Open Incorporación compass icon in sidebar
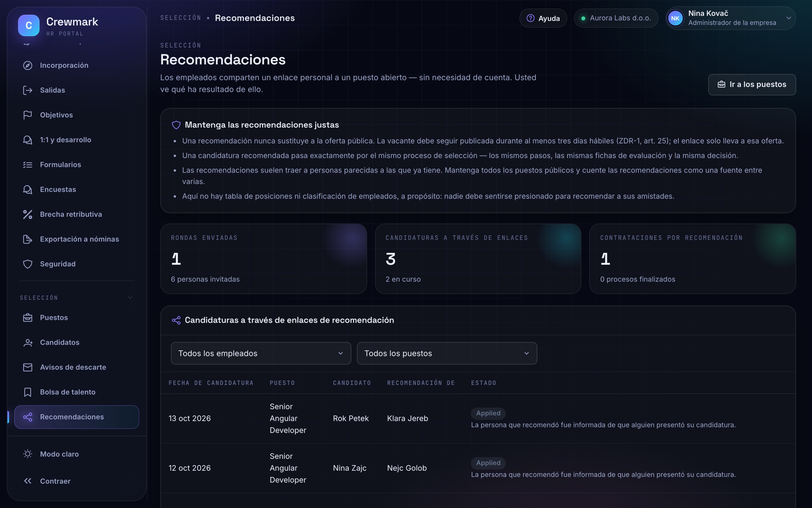Viewport: 812px width, 508px height. [x=27, y=65]
